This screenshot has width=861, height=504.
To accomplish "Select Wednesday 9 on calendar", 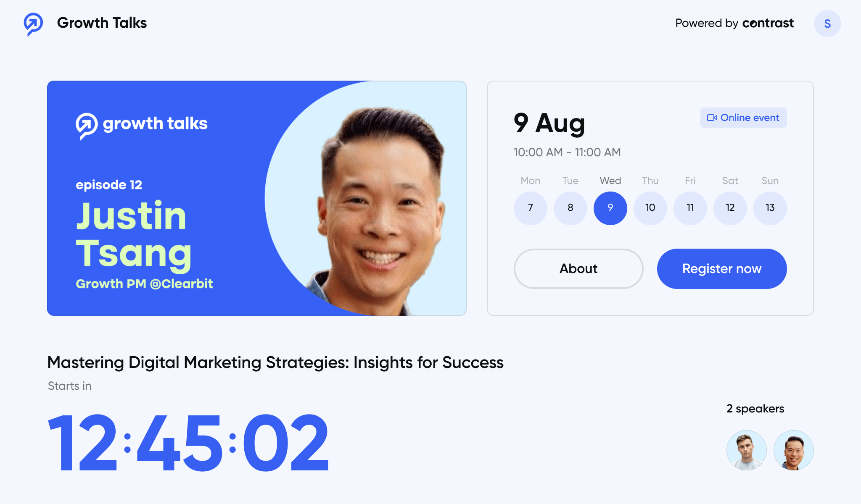I will tap(610, 207).
